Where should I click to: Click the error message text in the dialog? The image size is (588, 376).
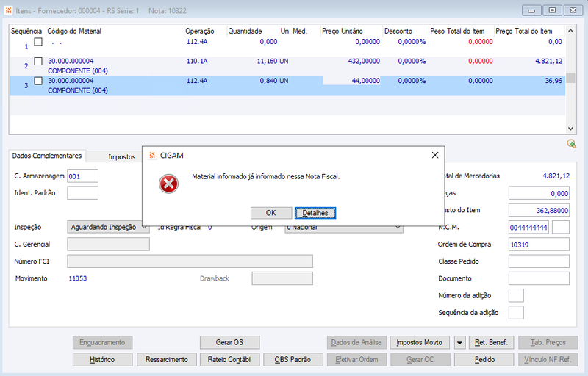click(x=265, y=176)
